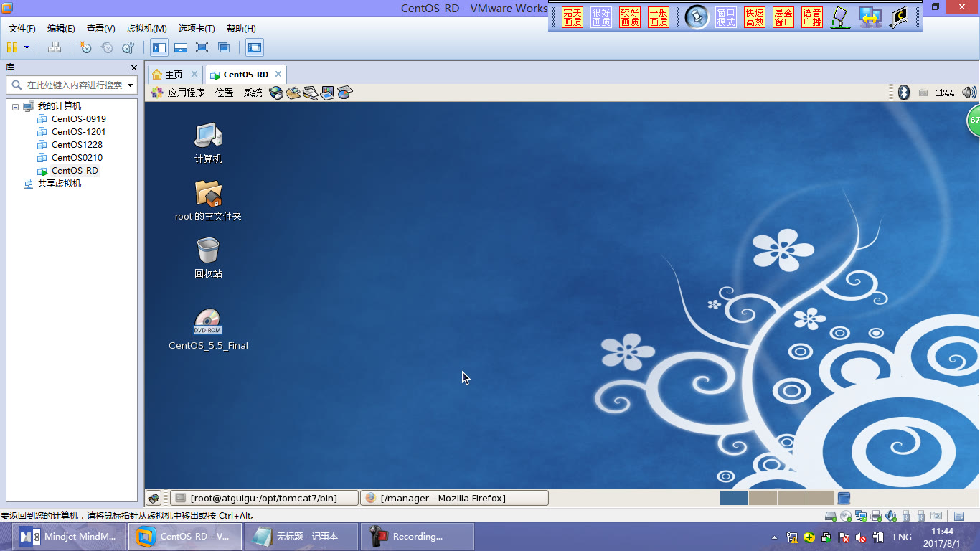Open the 回收站 trash icon

pos(208,258)
